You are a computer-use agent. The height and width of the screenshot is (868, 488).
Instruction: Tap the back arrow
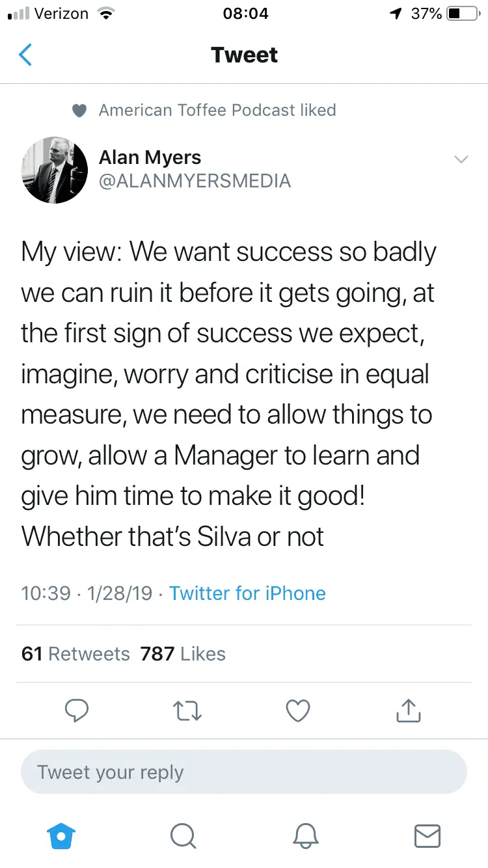[25, 55]
